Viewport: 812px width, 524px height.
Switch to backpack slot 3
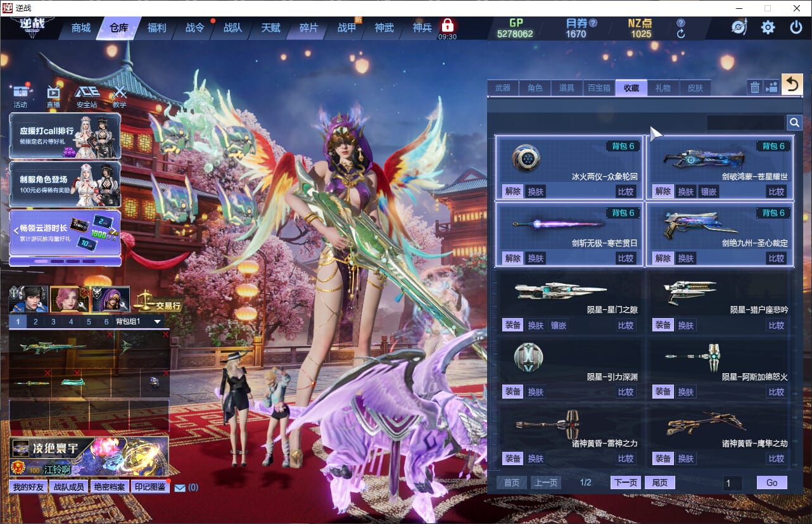(x=53, y=321)
